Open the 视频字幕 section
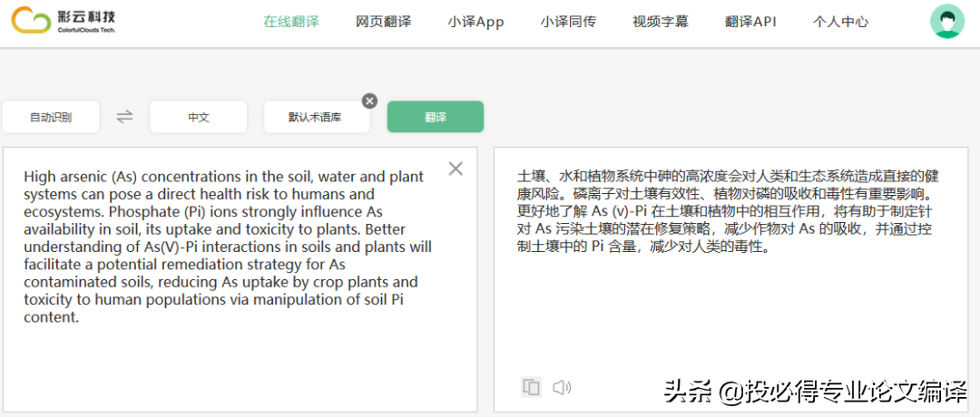This screenshot has width=980, height=417. coord(661,22)
